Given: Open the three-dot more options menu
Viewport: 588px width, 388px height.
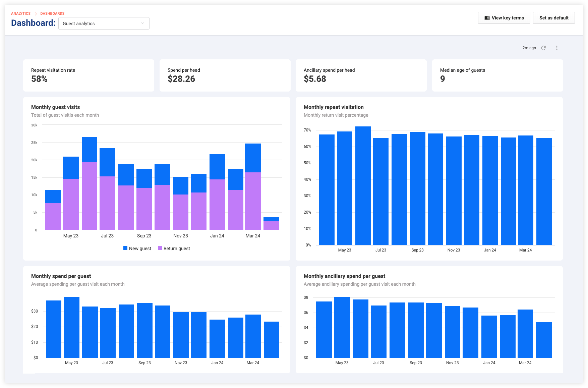Looking at the screenshot, I should tap(557, 48).
